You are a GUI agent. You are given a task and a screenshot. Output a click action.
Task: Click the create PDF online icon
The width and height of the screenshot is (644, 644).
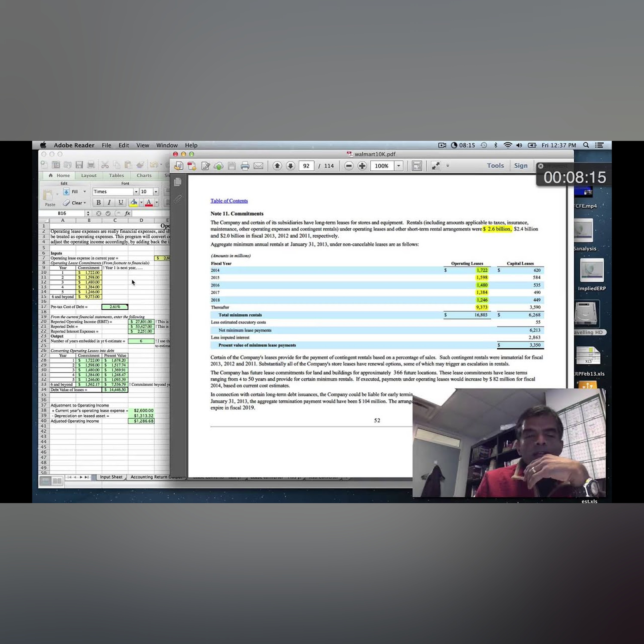tap(192, 166)
